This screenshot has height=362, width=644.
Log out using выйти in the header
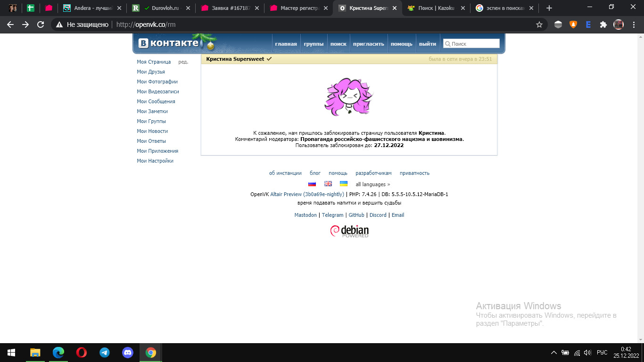tap(428, 44)
